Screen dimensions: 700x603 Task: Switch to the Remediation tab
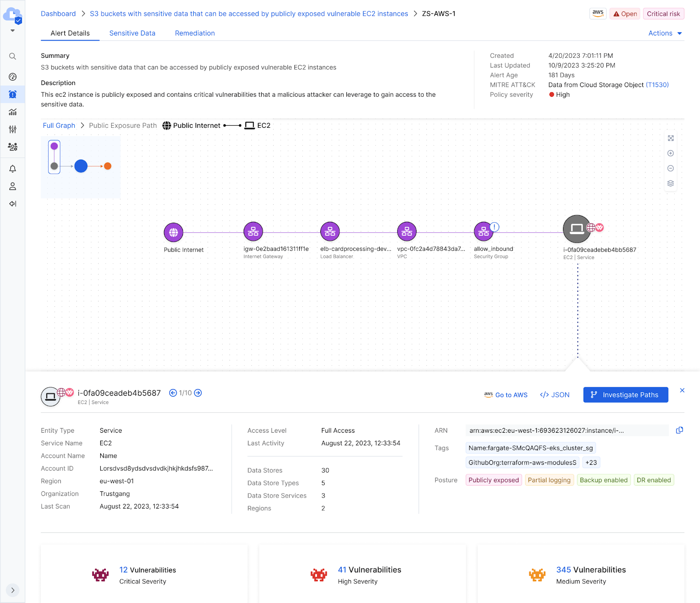(195, 33)
